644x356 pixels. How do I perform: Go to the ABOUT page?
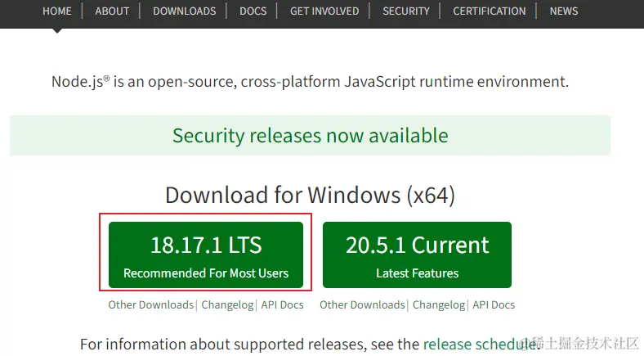click(x=112, y=11)
